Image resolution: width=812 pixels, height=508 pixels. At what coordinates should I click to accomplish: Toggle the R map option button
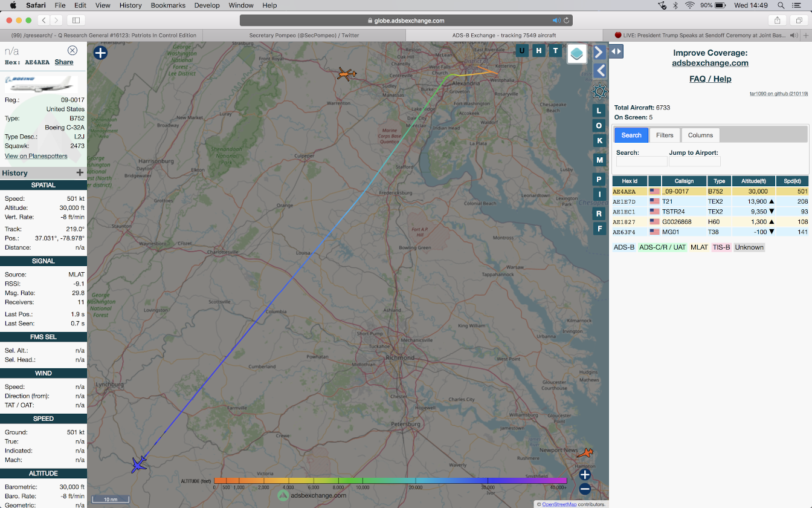[599, 213]
